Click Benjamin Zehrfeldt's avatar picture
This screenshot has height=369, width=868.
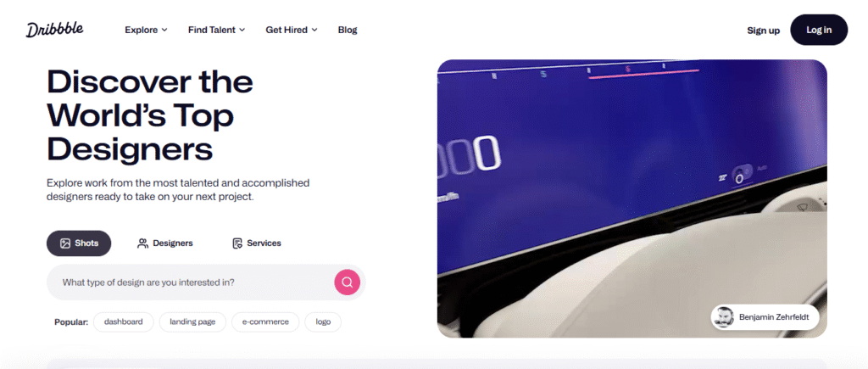click(x=723, y=317)
